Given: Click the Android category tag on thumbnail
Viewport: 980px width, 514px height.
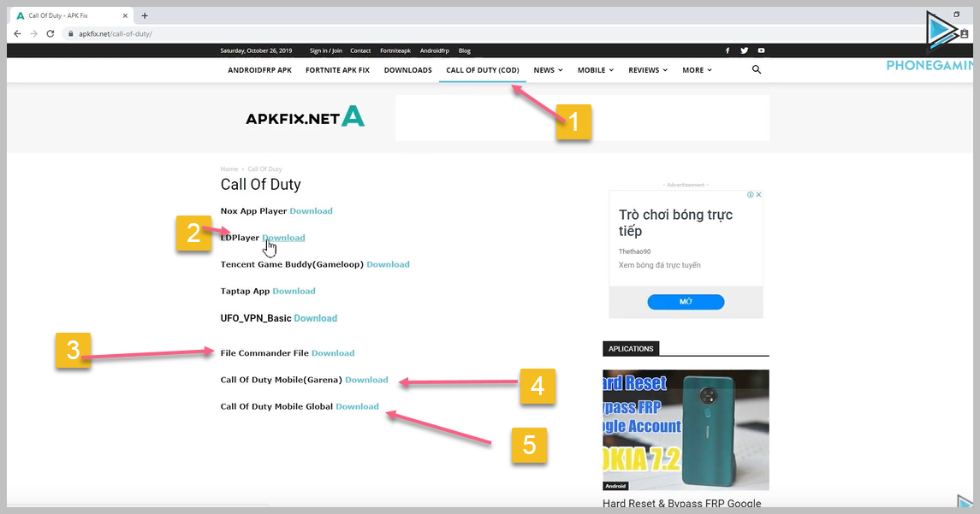Looking at the screenshot, I should click(x=615, y=486).
